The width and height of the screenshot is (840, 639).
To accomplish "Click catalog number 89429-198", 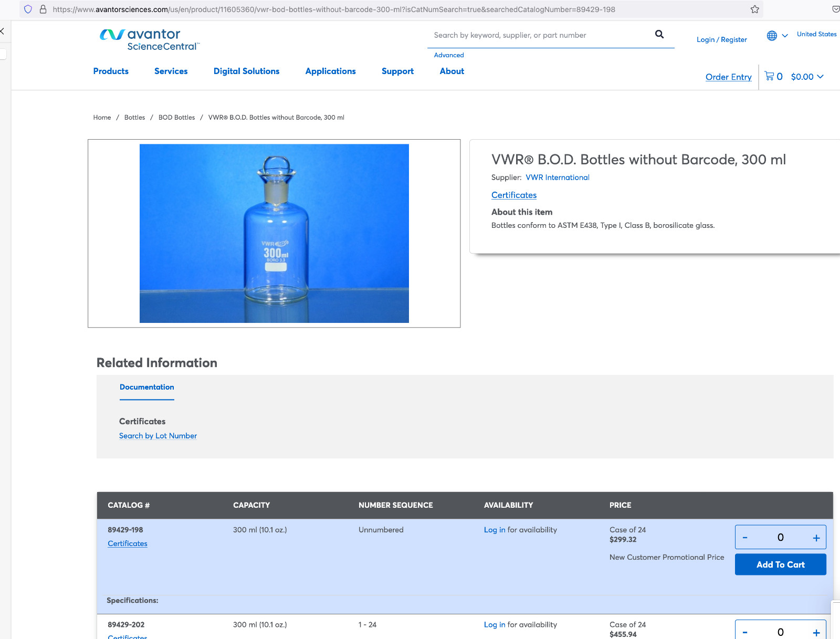I will (x=125, y=530).
